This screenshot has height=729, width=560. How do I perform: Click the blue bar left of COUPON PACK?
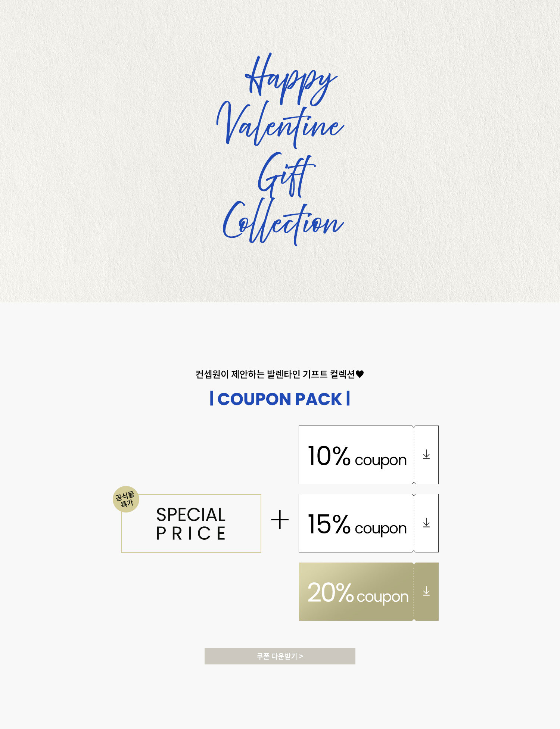coord(212,398)
